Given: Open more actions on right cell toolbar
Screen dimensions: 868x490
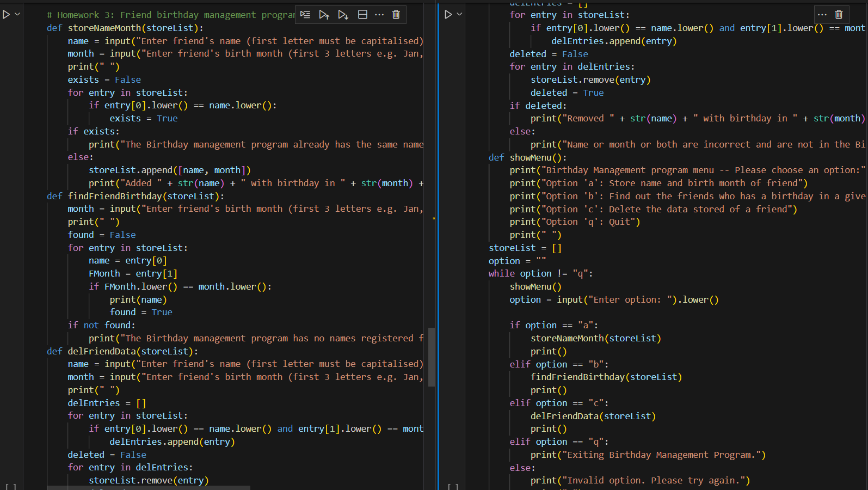Looking at the screenshot, I should pos(822,15).
